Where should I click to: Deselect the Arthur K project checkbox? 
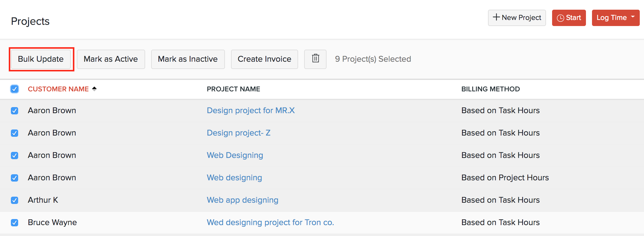pyautogui.click(x=15, y=200)
